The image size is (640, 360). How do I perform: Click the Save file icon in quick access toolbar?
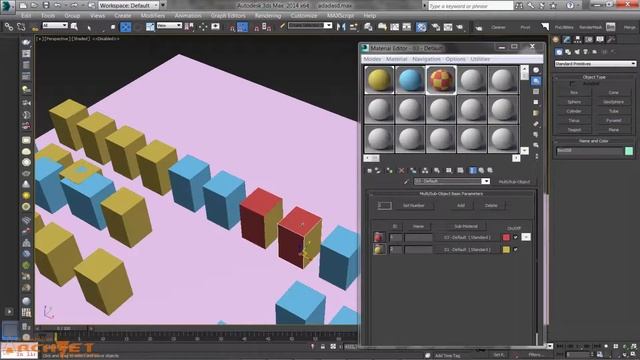pos(46,5)
